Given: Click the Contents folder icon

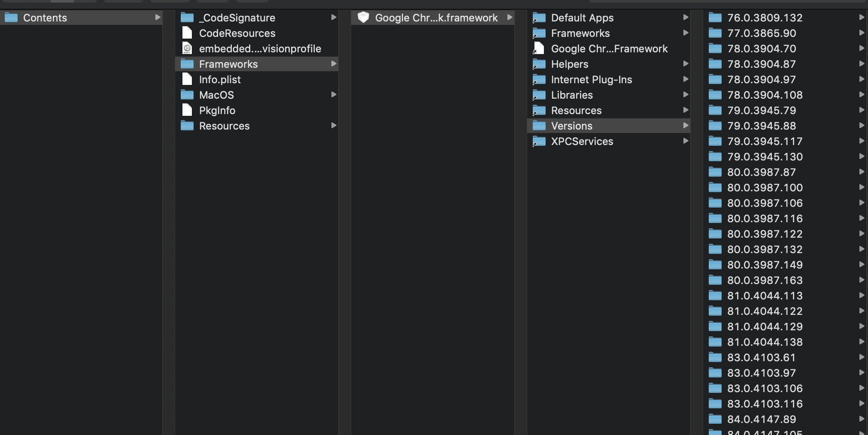Looking at the screenshot, I should (11, 18).
